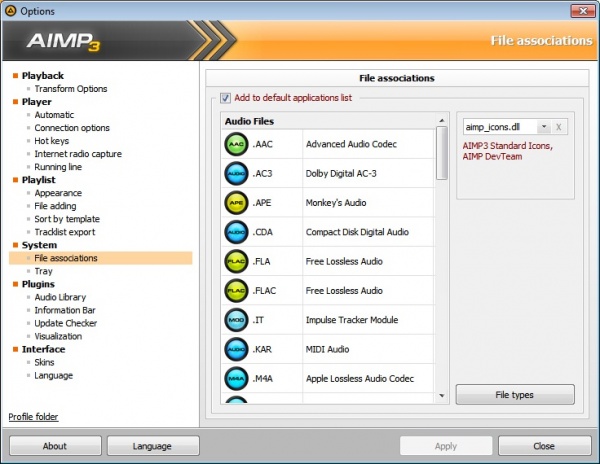Click the .FLAC file type icon
Viewport: 600px width, 464px height.
pos(236,291)
